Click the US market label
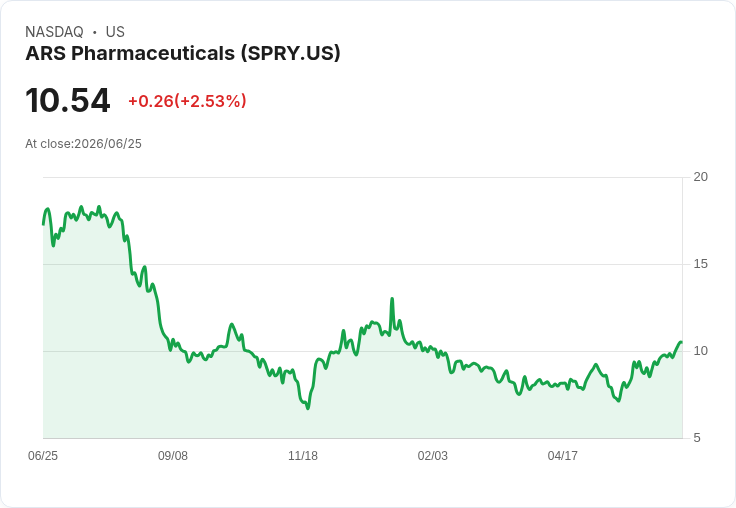Viewport: 736px width, 508px height. [x=115, y=32]
